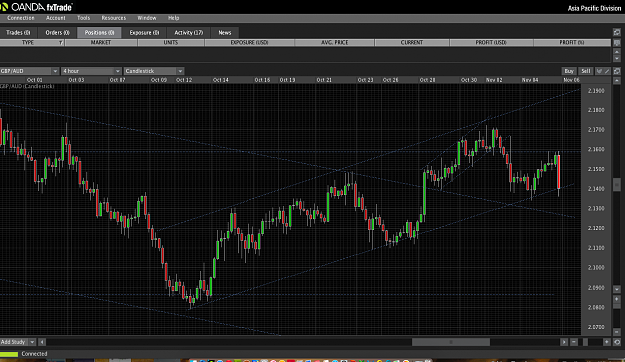
Task: Click the time zoom slider handle
Action: 585,342
